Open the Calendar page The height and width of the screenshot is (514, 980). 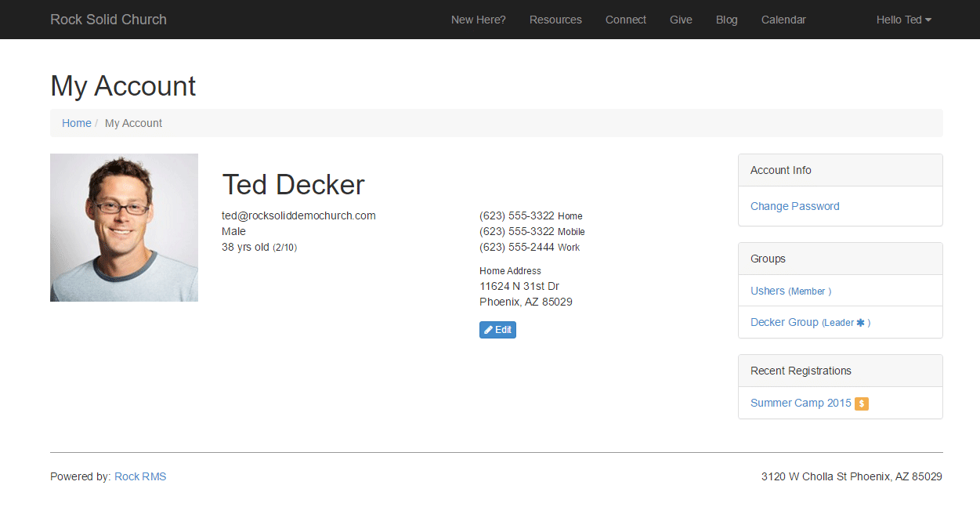783,20
